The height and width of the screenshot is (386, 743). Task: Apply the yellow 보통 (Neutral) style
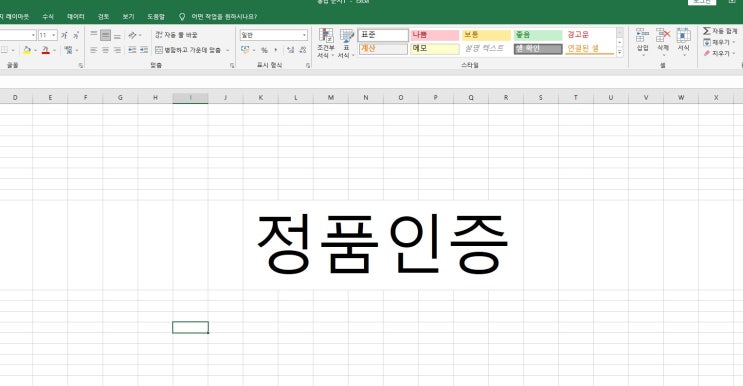tap(486, 35)
